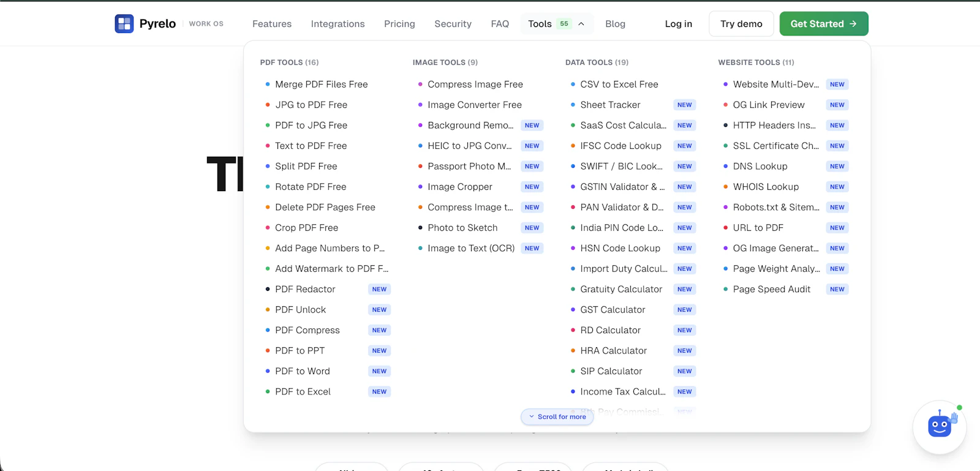
Task: Open the HRA Calculator
Action: [613, 351]
